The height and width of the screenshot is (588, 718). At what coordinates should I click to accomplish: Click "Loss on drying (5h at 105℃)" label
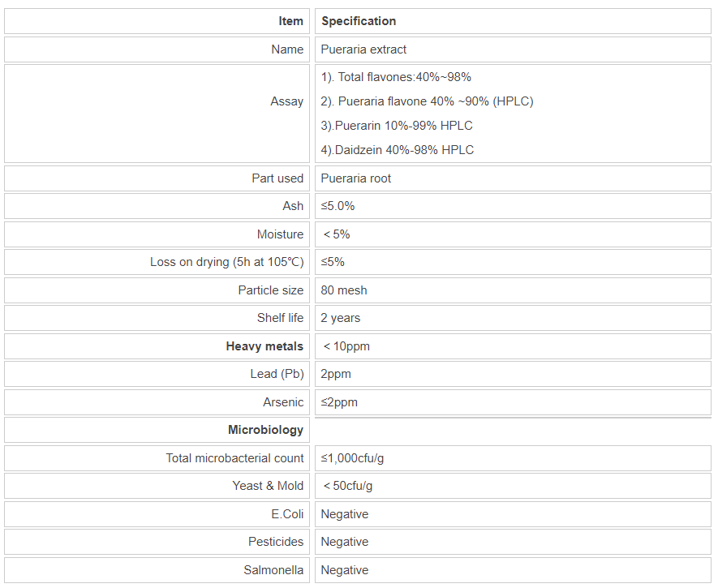(226, 262)
